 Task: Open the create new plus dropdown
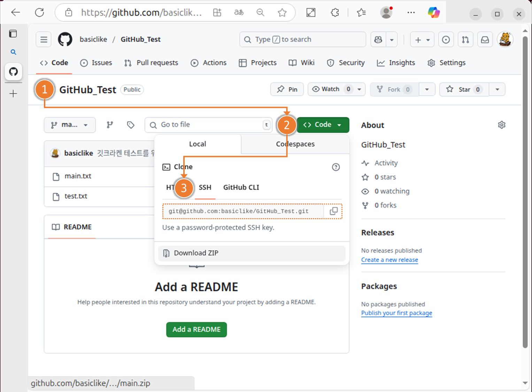422,40
